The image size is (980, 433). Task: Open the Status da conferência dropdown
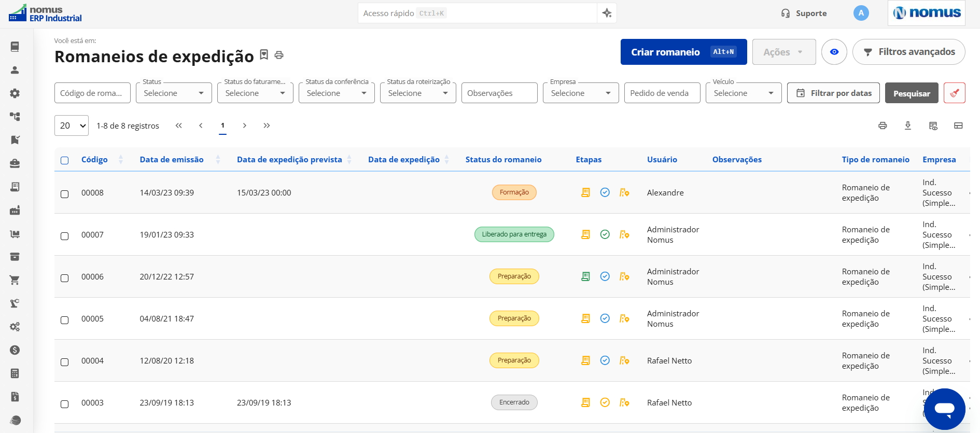click(337, 93)
